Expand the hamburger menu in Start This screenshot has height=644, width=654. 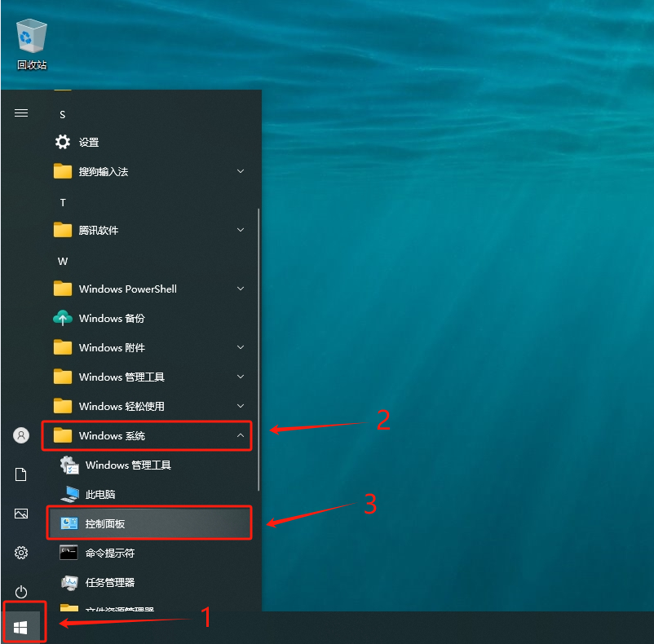(x=21, y=113)
